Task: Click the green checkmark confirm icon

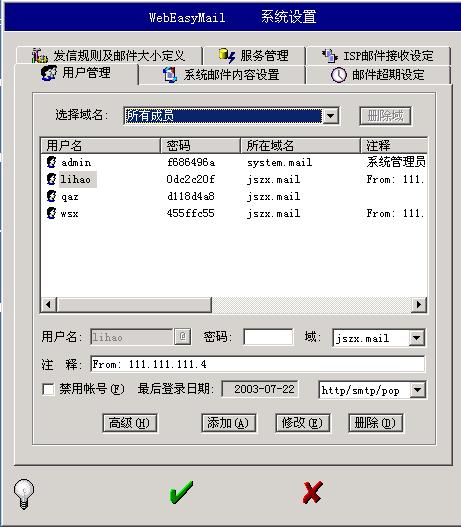Action: (181, 492)
